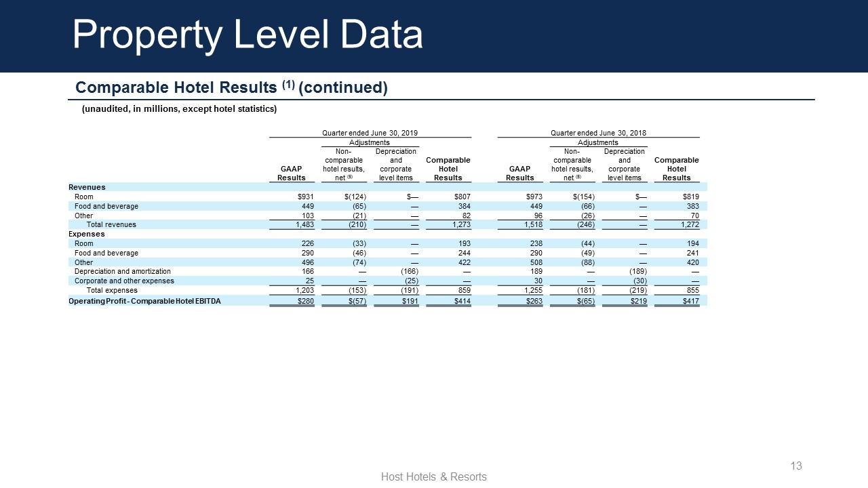
Task: Click 2018 operating profit value '$263'
Action: point(533,301)
